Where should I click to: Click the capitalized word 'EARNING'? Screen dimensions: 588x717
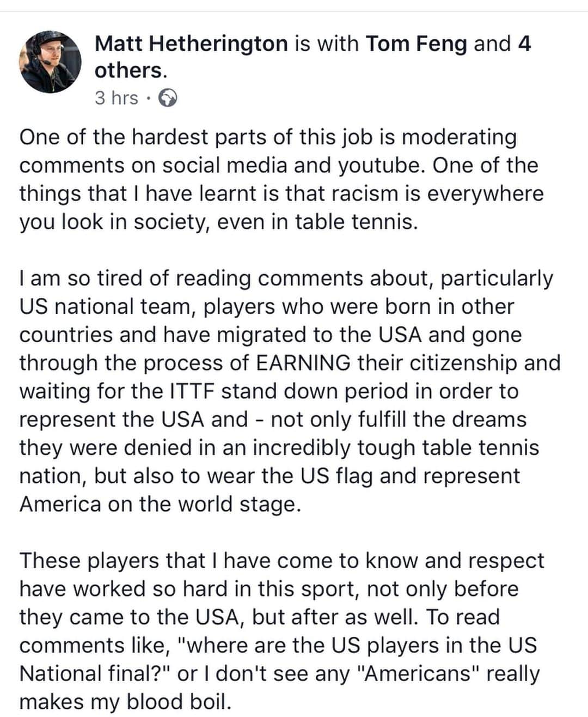(303, 363)
